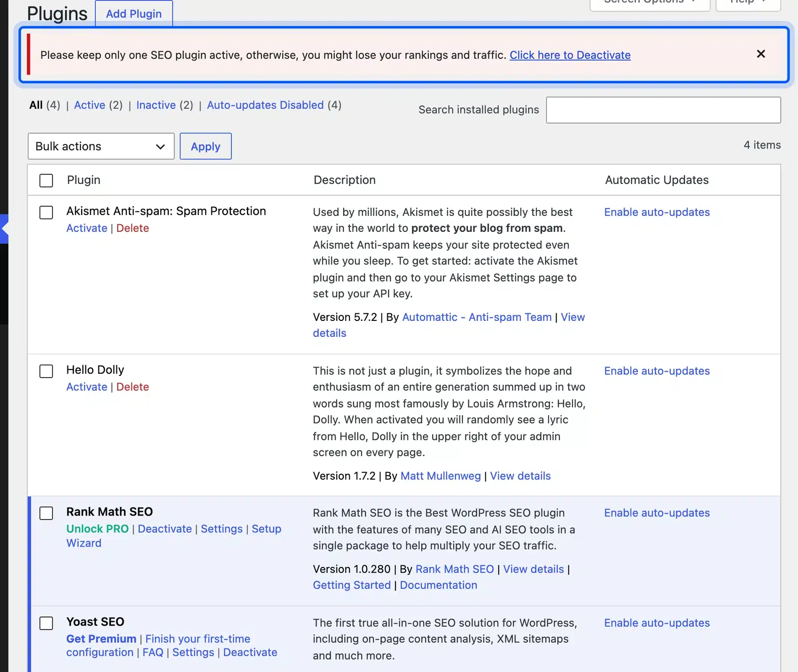Check the Akismet Anti-spam checkbox
798x672 pixels.
(46, 212)
